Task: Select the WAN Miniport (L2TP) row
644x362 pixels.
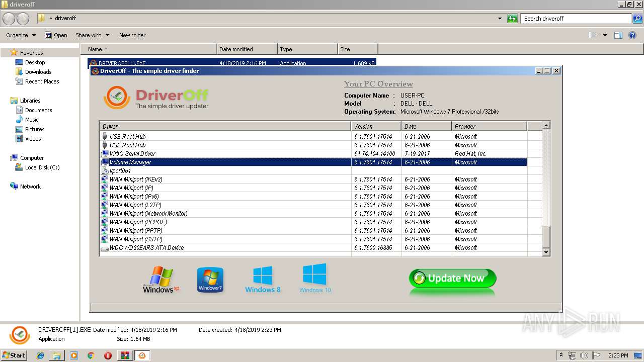Action: [x=313, y=205]
